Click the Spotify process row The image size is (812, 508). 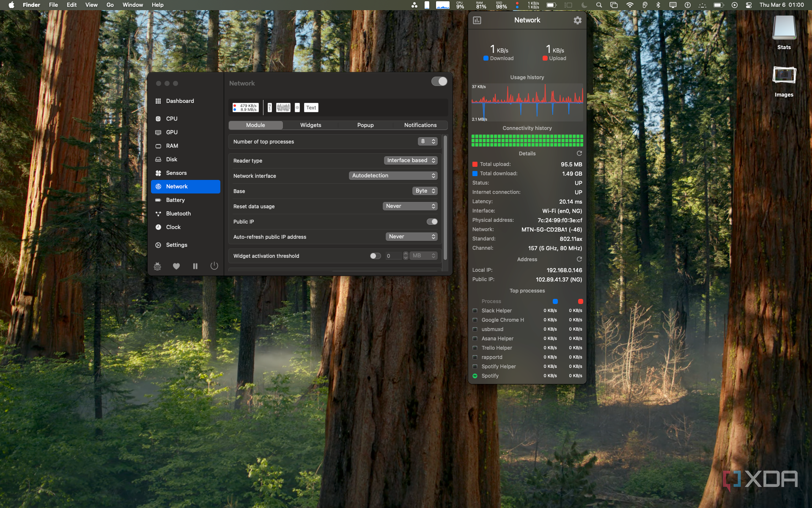click(x=527, y=376)
